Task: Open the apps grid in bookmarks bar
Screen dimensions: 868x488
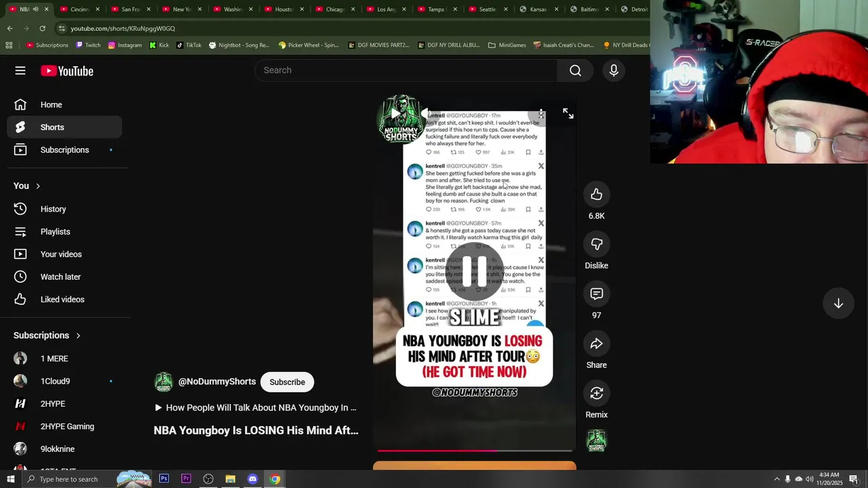Action: tap(9, 45)
